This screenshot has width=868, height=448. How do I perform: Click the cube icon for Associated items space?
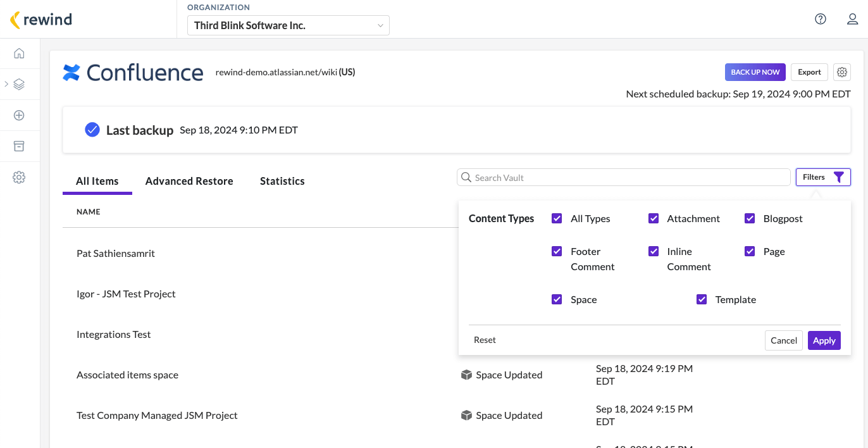(x=466, y=375)
